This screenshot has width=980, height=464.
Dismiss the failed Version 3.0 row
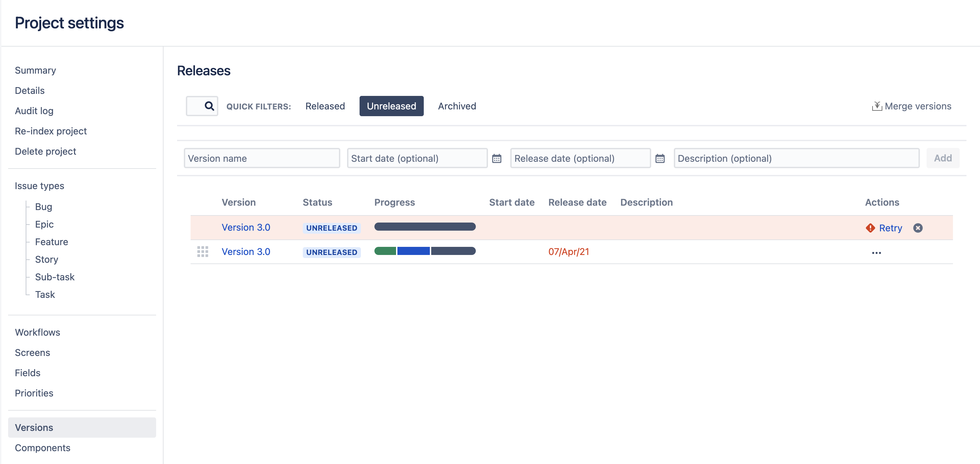pyautogui.click(x=917, y=228)
